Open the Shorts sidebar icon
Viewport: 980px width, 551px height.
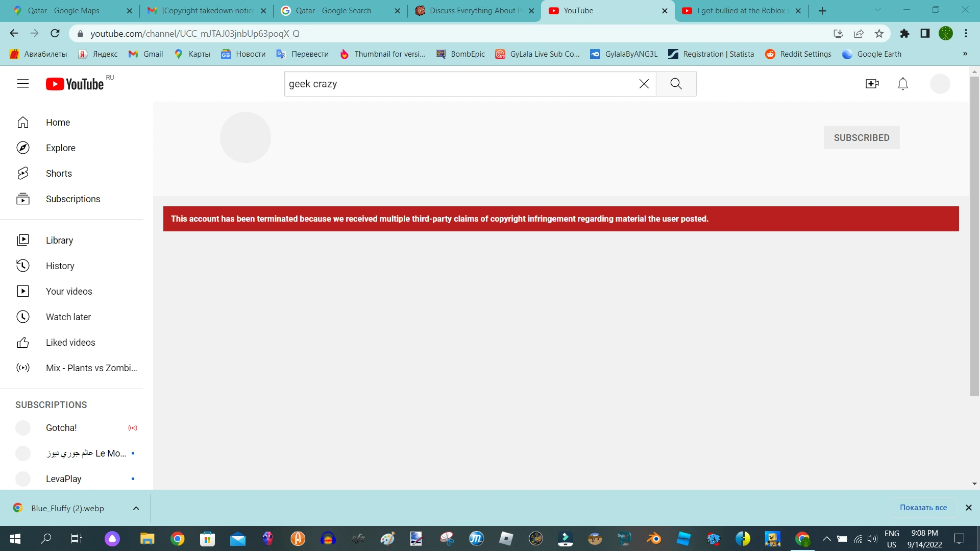pyautogui.click(x=23, y=173)
